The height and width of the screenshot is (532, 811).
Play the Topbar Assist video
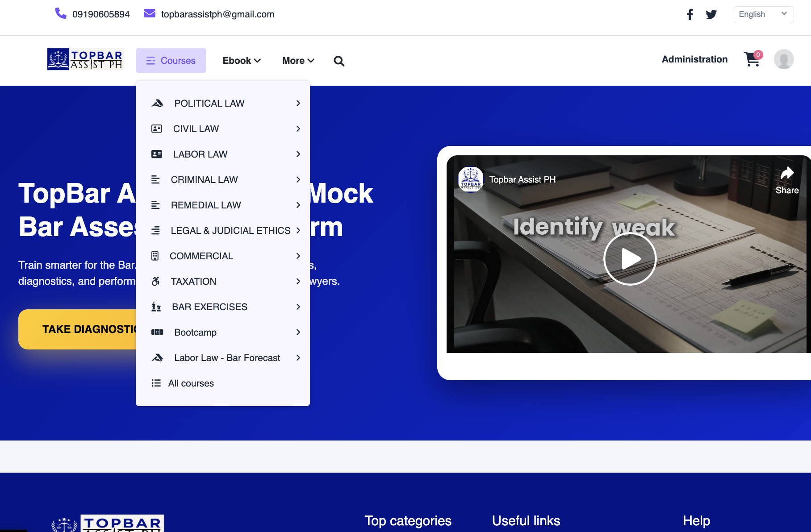630,259
